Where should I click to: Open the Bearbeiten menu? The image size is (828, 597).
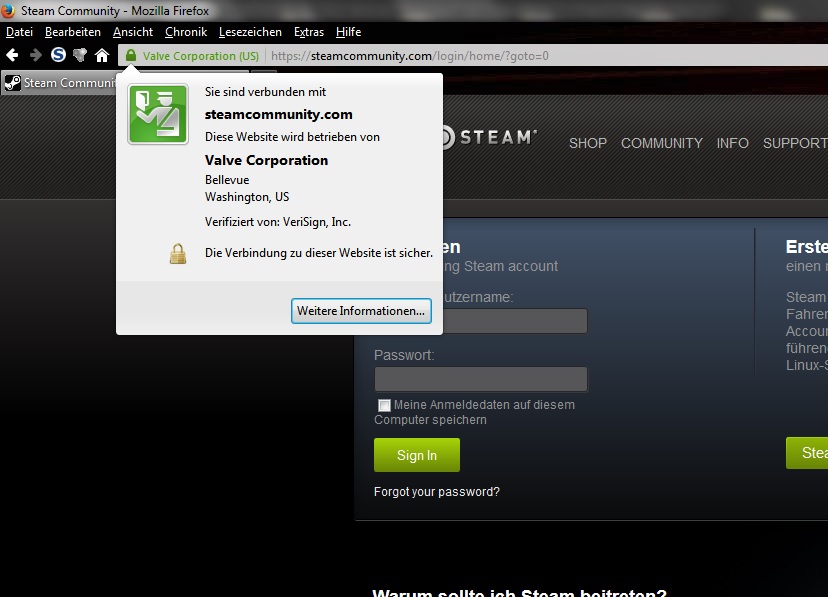[73, 32]
